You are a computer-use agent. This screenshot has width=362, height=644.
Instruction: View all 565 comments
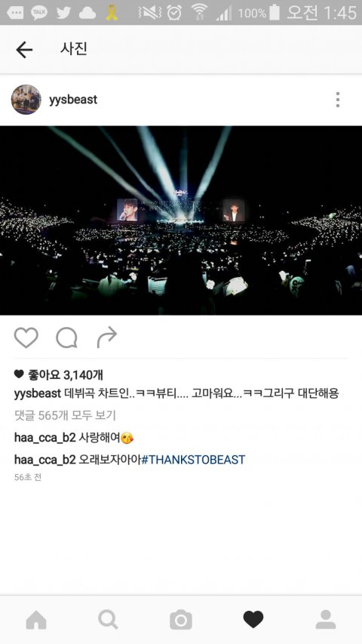[65, 415]
